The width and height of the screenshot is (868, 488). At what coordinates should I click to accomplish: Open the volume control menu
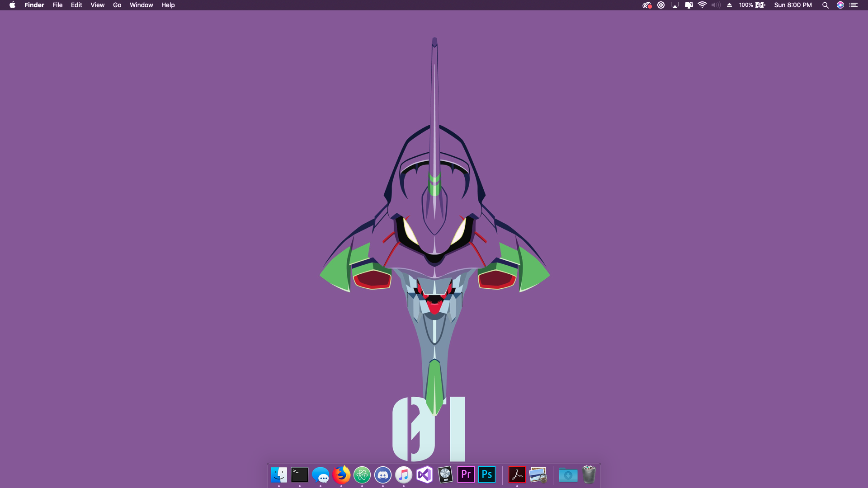[x=716, y=5]
